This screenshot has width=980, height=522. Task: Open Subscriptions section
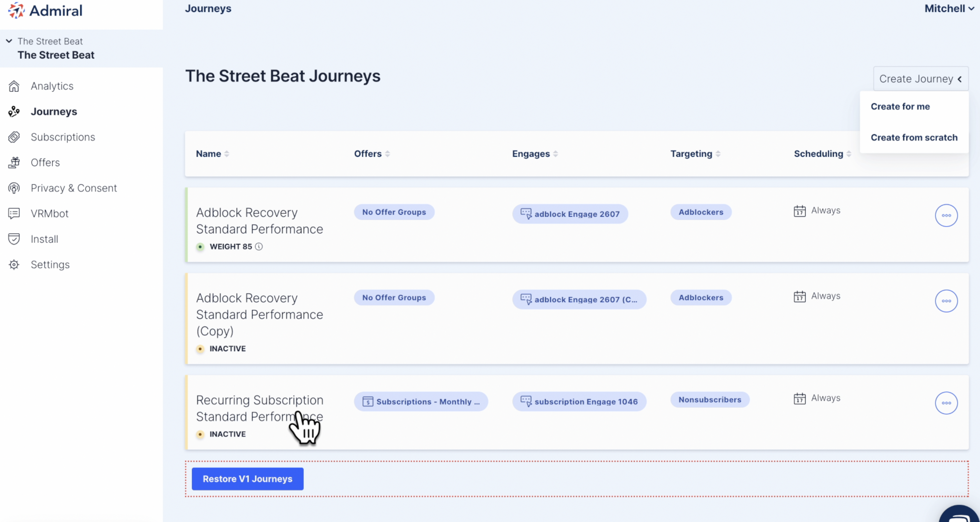click(63, 137)
